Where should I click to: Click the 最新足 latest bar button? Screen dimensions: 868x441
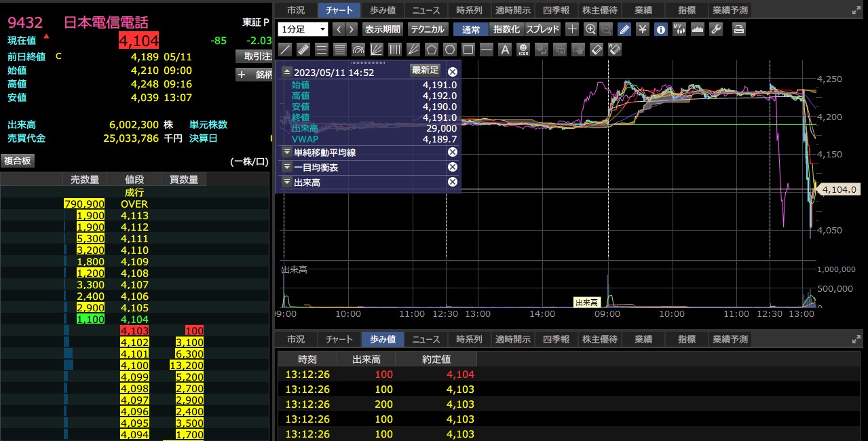click(426, 70)
